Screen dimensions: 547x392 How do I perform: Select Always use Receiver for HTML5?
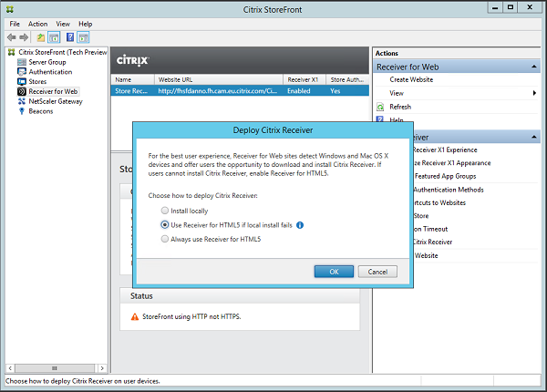pos(164,239)
